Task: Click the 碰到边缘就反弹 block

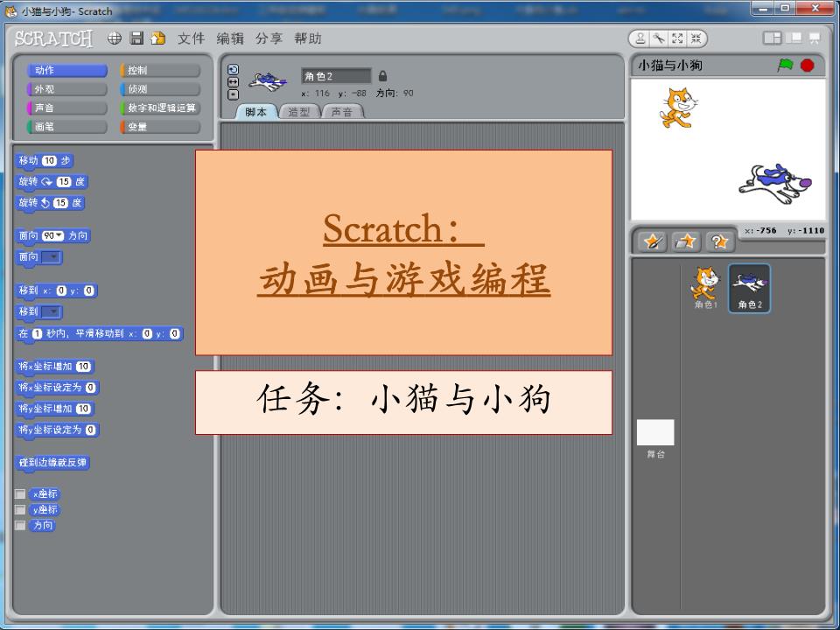Action: [x=52, y=462]
